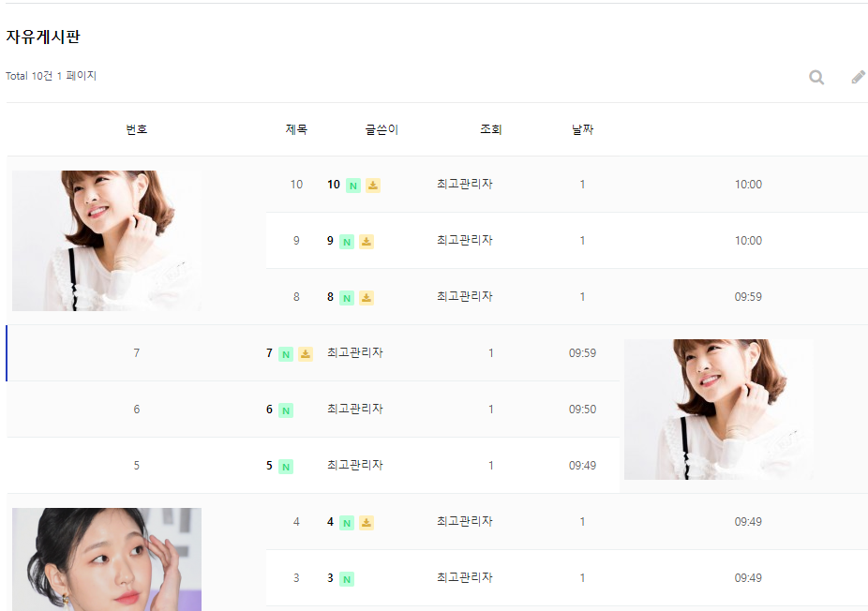Click the pencil write-post icon
Viewport: 868px width, 611px height.
pyautogui.click(x=858, y=77)
